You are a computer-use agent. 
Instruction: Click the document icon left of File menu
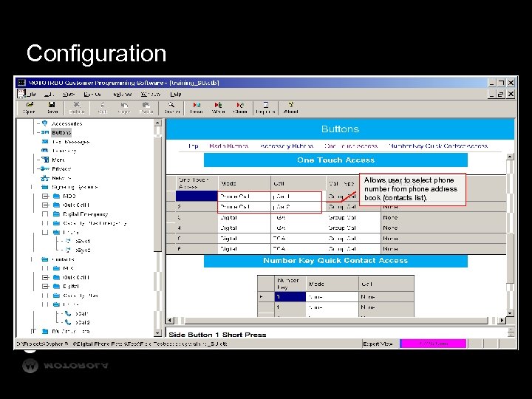pos(21,93)
